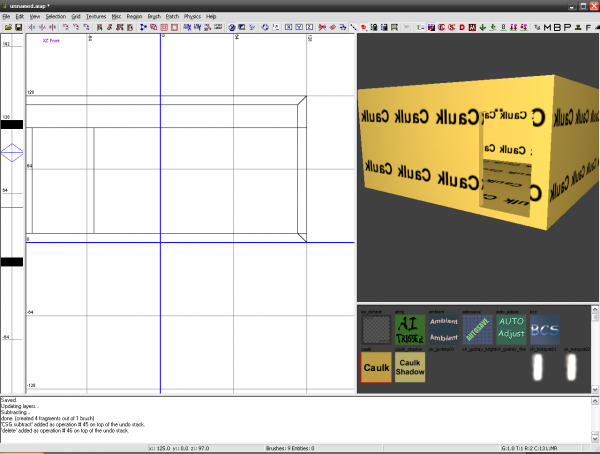Select the Caulk Shadow texture
Image resolution: width=600 pixels, height=454 pixels.
(x=410, y=367)
